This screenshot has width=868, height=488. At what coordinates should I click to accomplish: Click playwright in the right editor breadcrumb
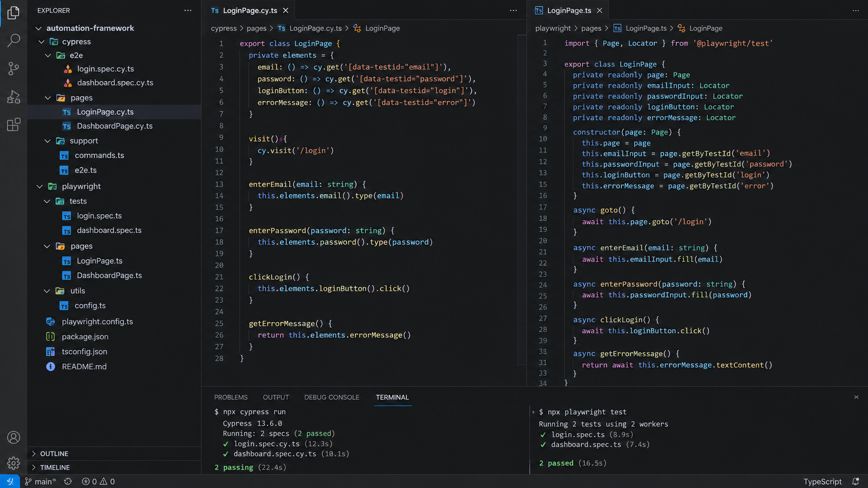point(553,28)
